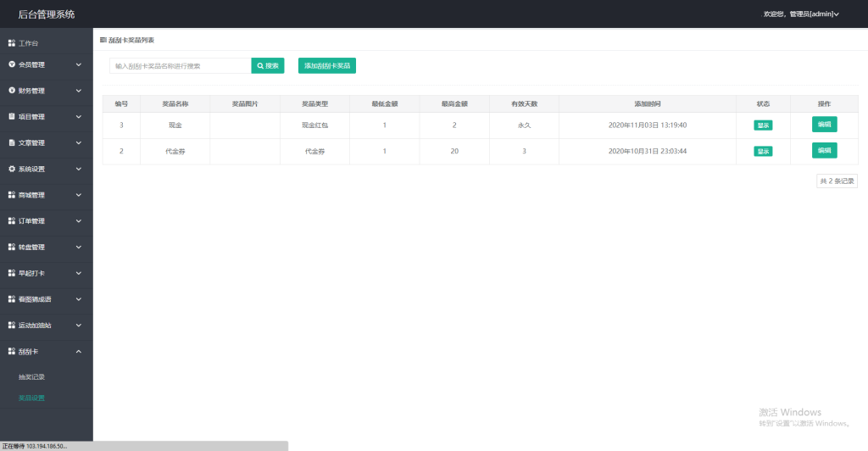This screenshot has width=868, height=451.
Task: Toggle 显示 status for the 现金 row
Action: click(763, 125)
